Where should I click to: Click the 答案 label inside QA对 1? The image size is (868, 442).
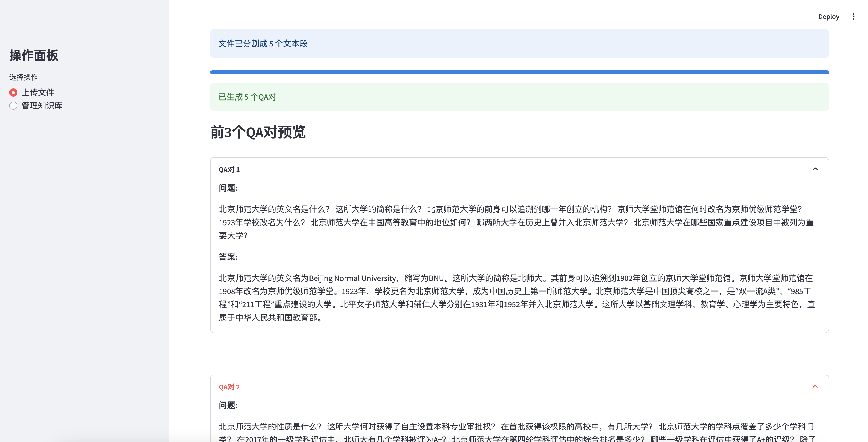pos(228,257)
